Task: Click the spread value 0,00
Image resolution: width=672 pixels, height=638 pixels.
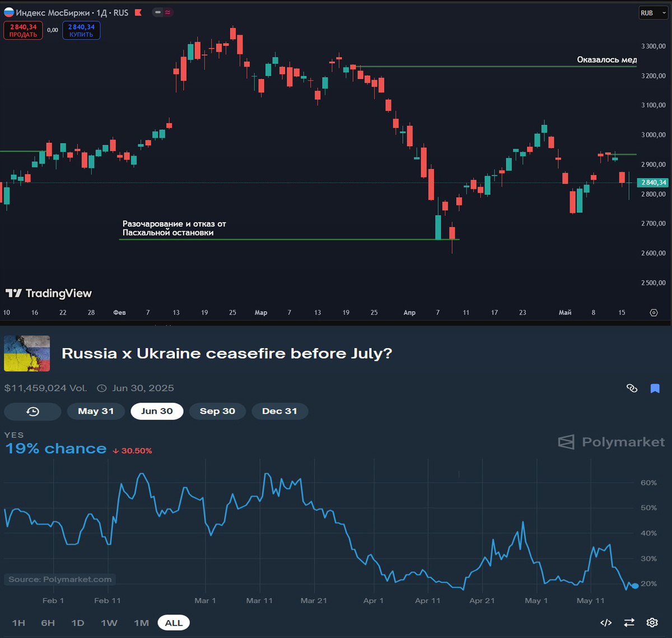Action: click(53, 30)
